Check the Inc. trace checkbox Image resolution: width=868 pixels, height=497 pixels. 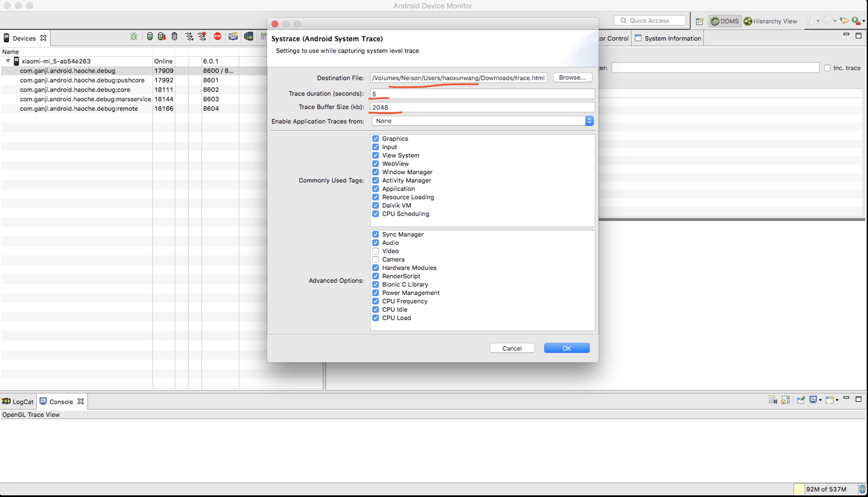[x=827, y=68]
